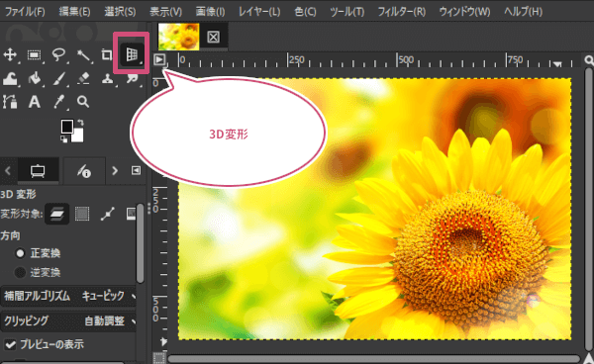Select the Fuzzy Select magic wand tool
Viewport: 594px width, 364px height.
pyautogui.click(x=83, y=55)
